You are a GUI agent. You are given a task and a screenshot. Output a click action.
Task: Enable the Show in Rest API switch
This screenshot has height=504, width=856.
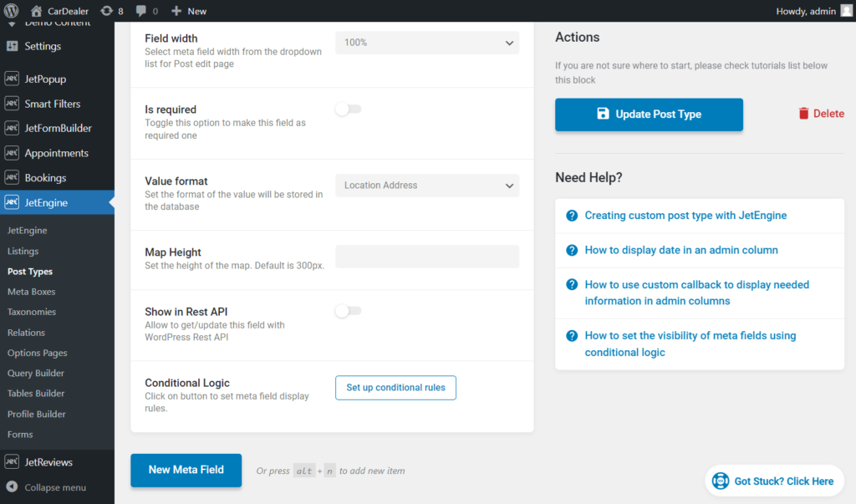click(349, 311)
